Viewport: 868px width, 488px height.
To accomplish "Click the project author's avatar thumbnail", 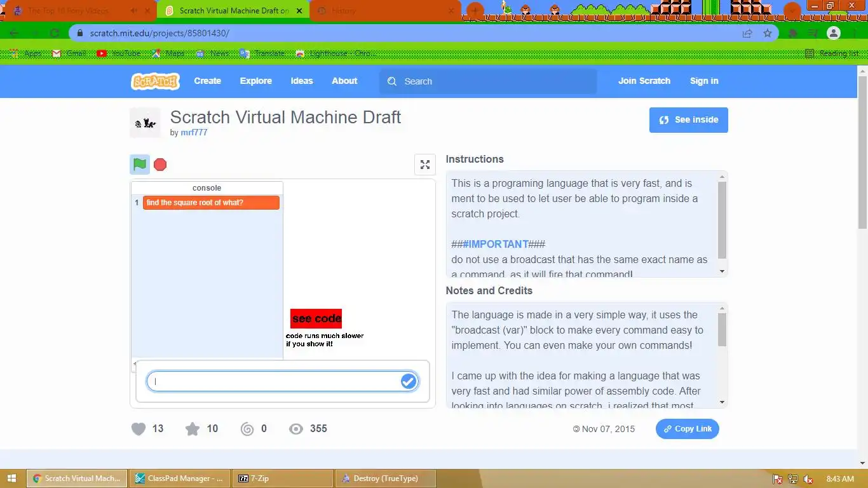I will coord(146,123).
